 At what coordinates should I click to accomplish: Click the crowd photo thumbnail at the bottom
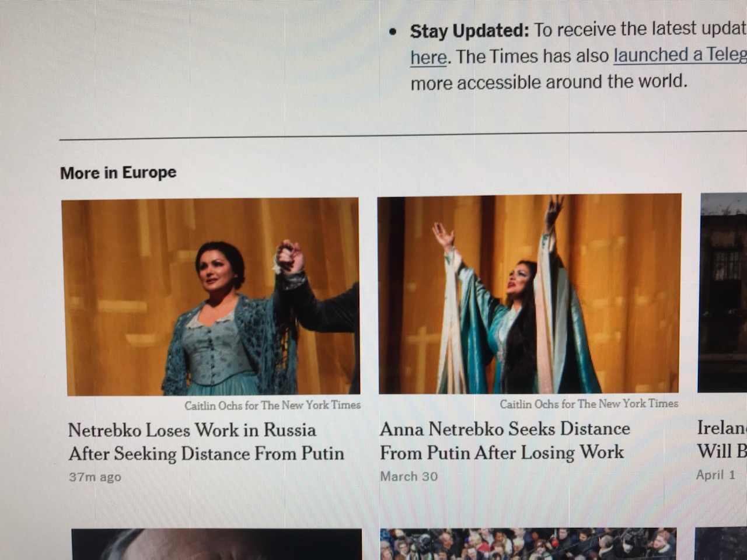point(528,544)
